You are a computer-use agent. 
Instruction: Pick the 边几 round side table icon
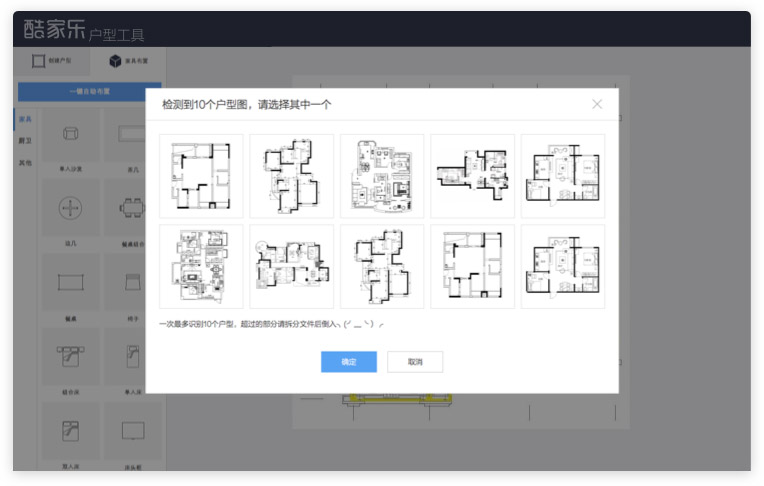(71, 208)
